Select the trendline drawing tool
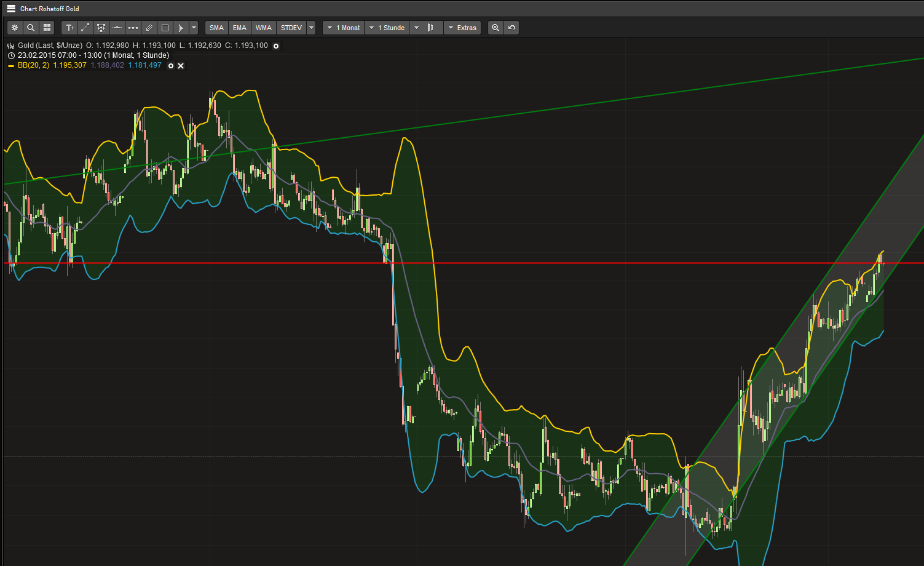This screenshot has height=566, width=924. (x=85, y=28)
